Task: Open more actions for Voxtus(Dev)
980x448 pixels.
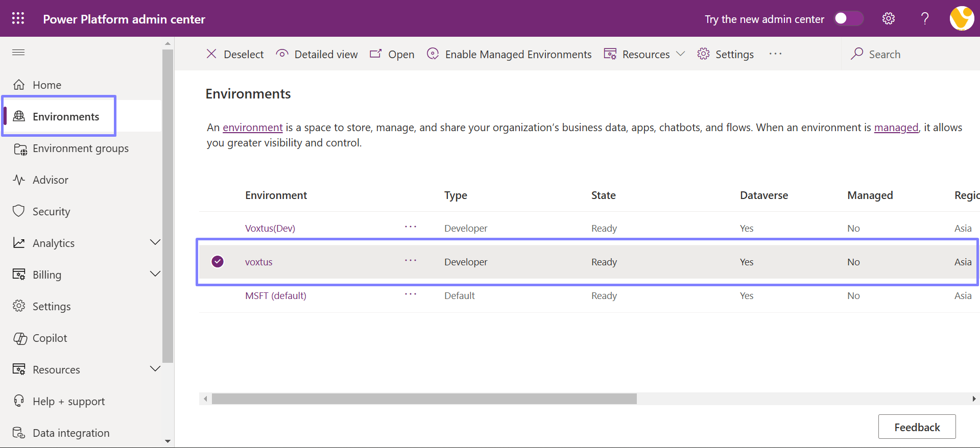Action: 411,227
